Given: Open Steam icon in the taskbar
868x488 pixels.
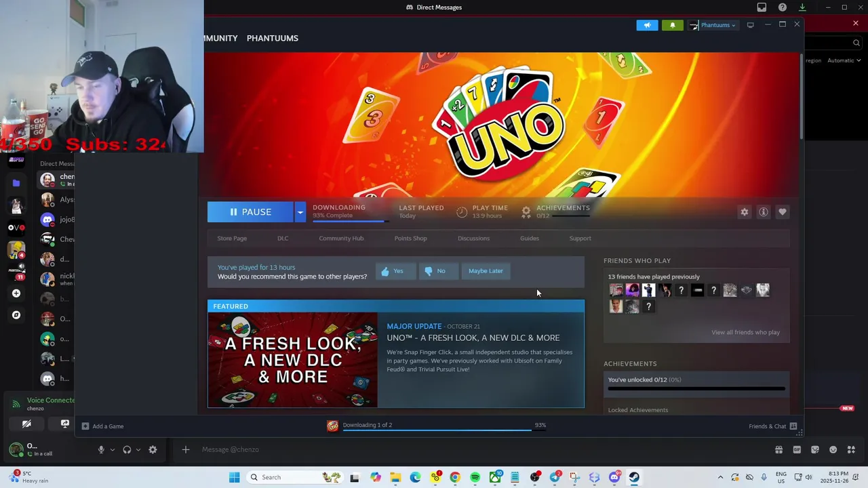Looking at the screenshot, I should (634, 477).
